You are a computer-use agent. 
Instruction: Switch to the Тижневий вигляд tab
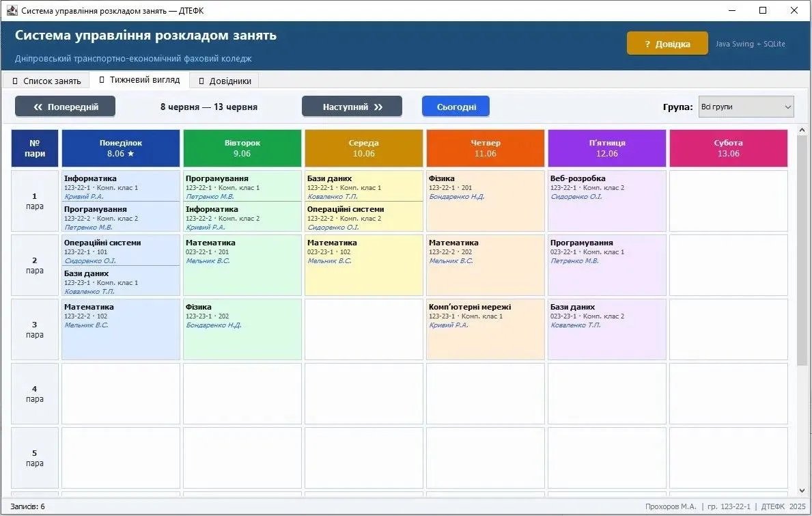[x=139, y=80]
